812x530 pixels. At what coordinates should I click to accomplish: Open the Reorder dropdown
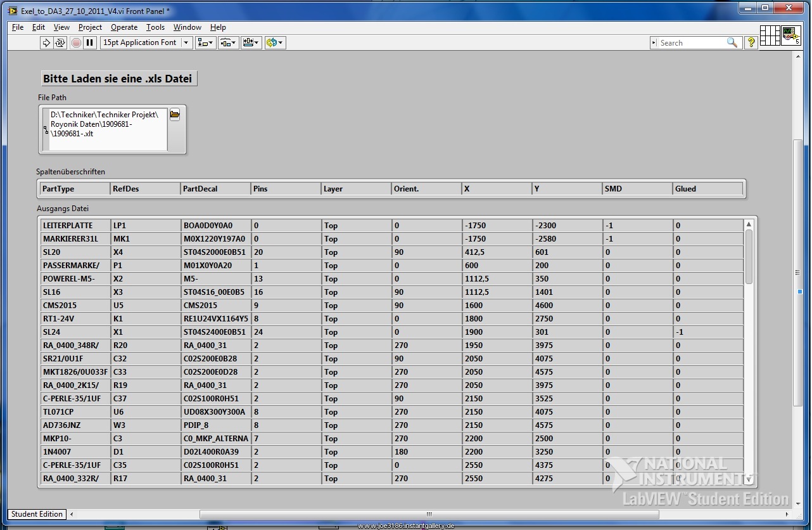pyautogui.click(x=275, y=42)
